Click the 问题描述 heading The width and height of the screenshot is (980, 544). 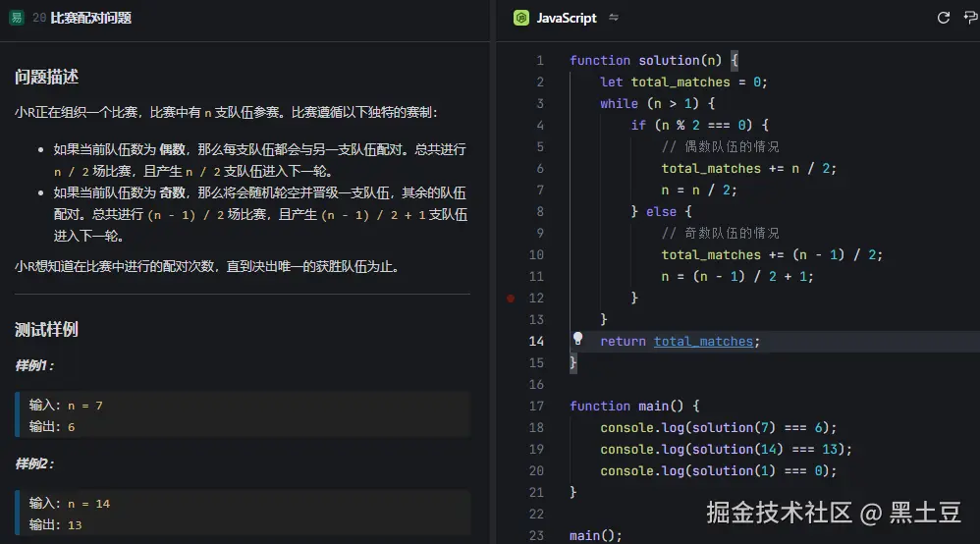tap(46, 77)
